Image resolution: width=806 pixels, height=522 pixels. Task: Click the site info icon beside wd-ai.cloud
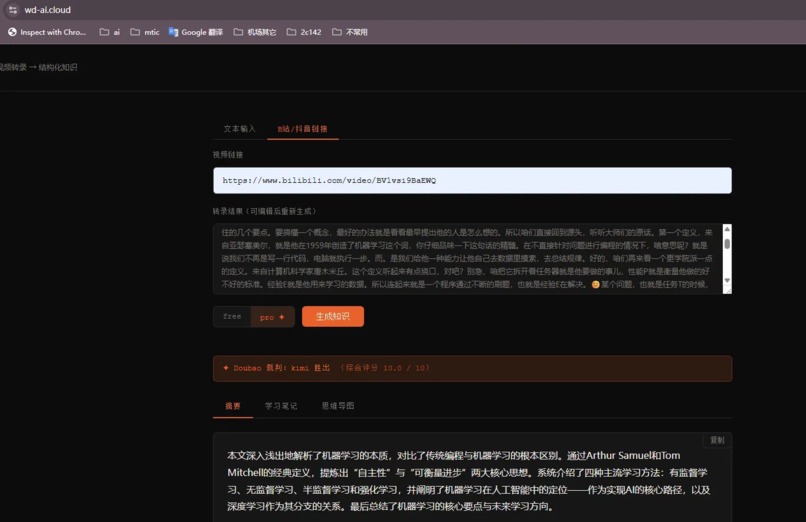pyautogui.click(x=13, y=10)
